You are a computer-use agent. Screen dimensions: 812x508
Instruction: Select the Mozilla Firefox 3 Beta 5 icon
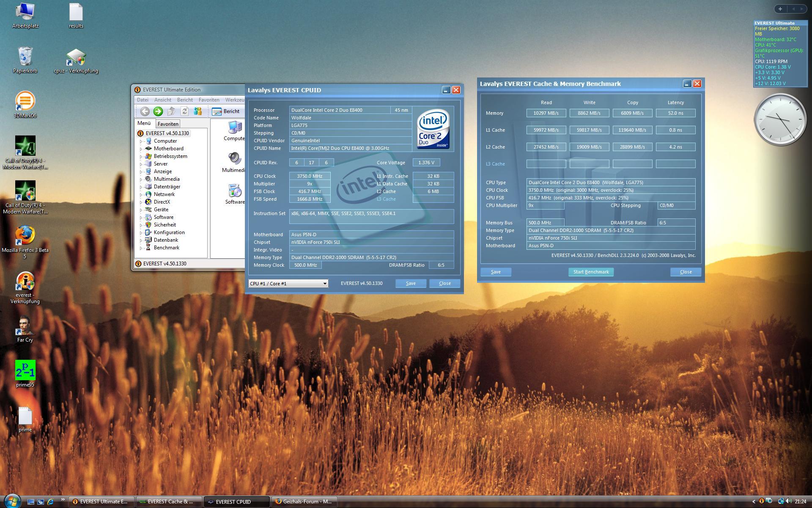coord(25,242)
